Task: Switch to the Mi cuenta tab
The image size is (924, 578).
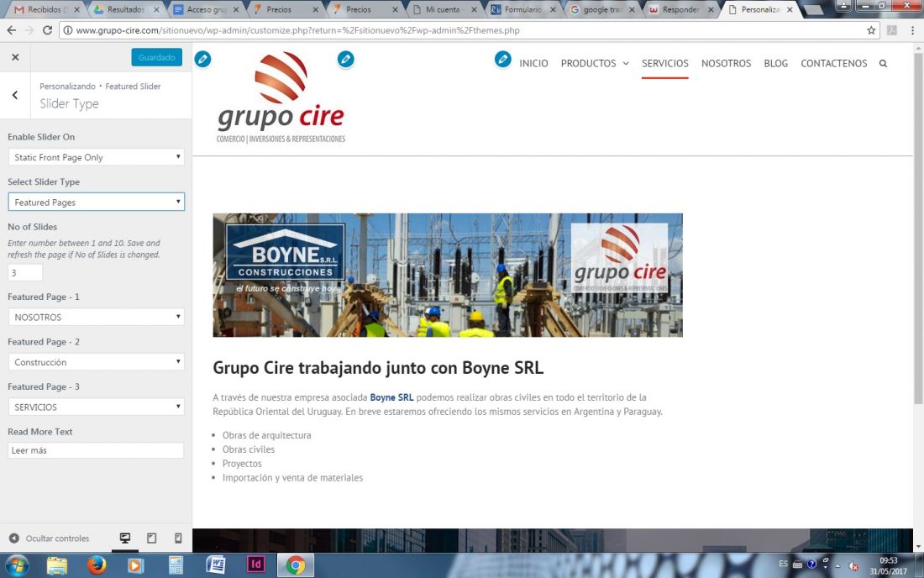Action: (x=445, y=9)
